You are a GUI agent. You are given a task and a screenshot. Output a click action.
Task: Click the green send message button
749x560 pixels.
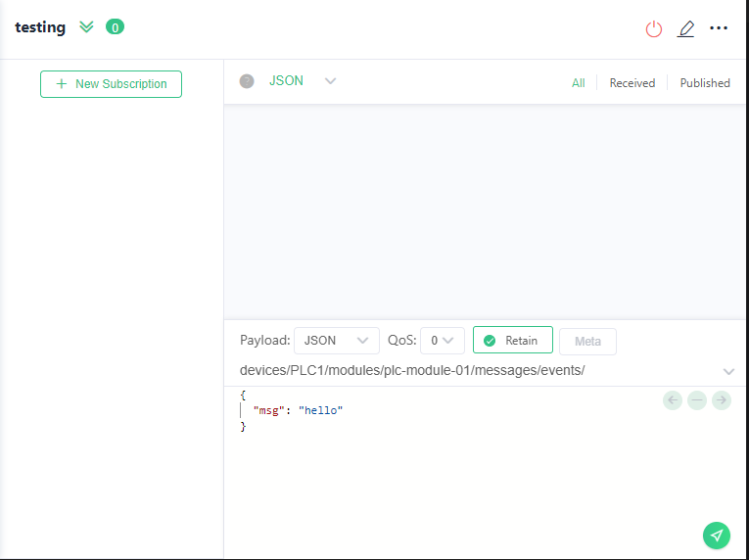[x=717, y=536]
